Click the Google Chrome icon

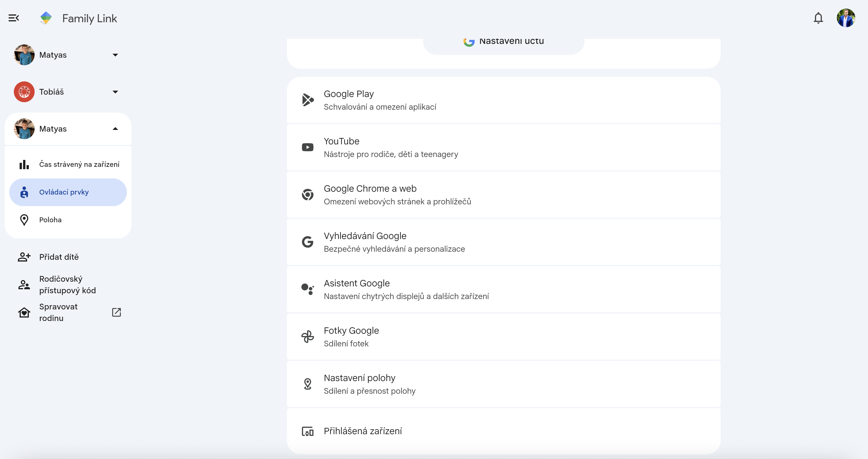coord(307,195)
